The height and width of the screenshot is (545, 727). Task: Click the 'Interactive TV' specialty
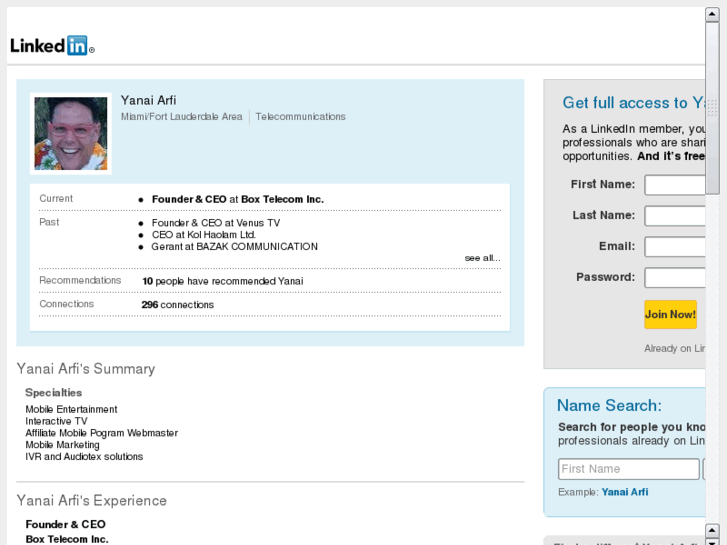point(57,421)
